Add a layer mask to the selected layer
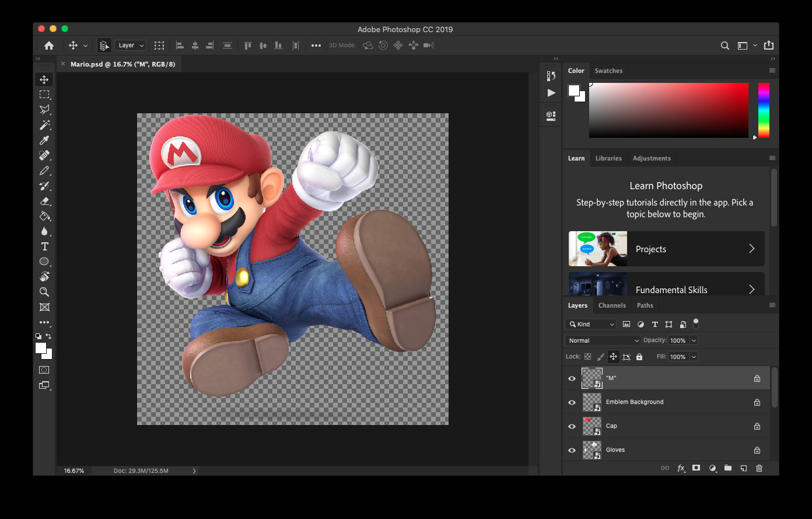This screenshot has width=812, height=519. [696, 468]
